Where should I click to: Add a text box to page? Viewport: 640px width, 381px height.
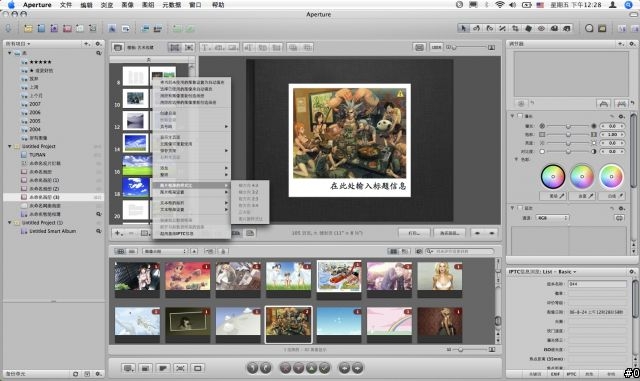click(205, 47)
